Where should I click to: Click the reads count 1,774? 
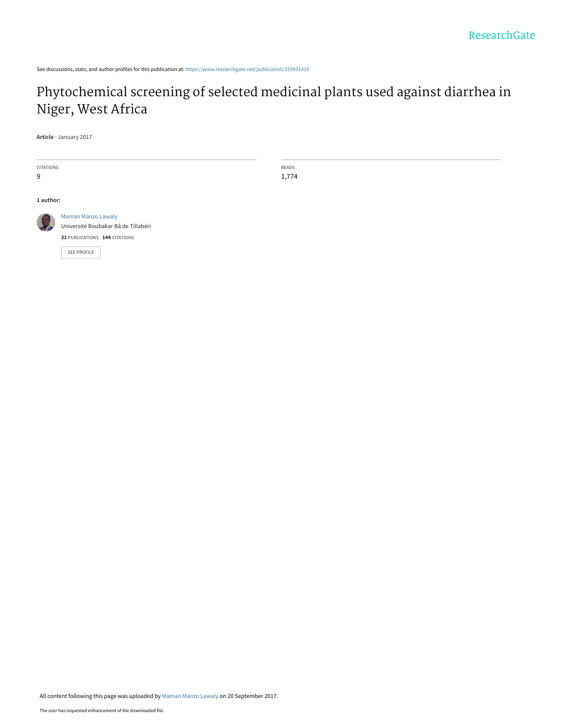289,176
